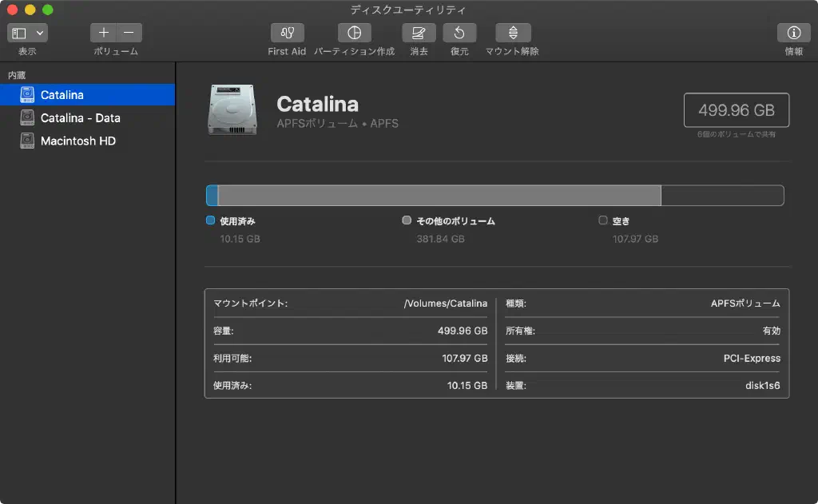Open the info (情報) panel icon
This screenshot has height=504, width=818.
793,33
